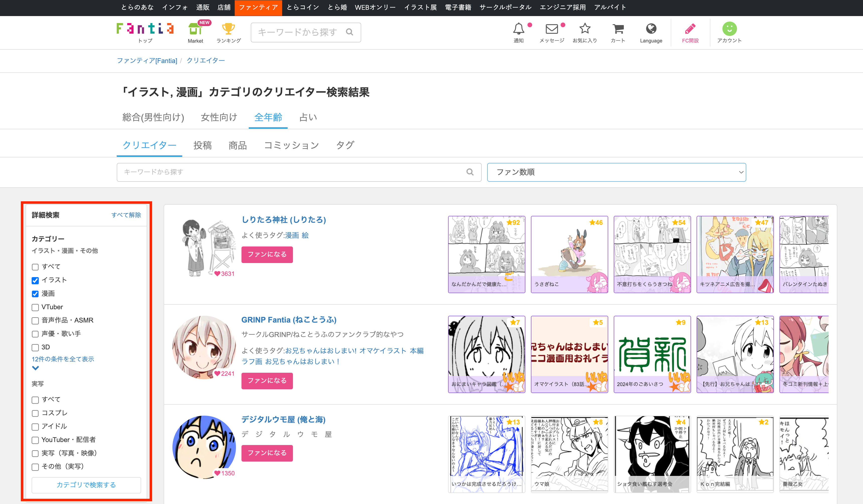Open 2024年のごあいさつ post thumbnail

click(652, 354)
